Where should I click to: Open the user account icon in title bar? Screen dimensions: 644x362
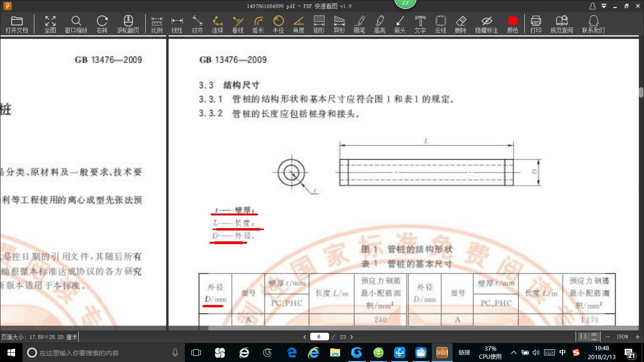[x=593, y=6]
